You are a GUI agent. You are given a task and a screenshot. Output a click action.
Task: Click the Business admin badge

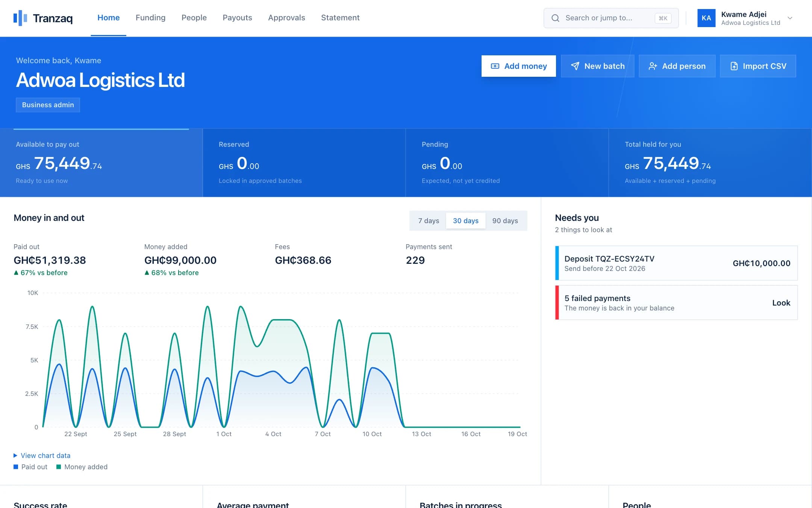[x=48, y=105]
